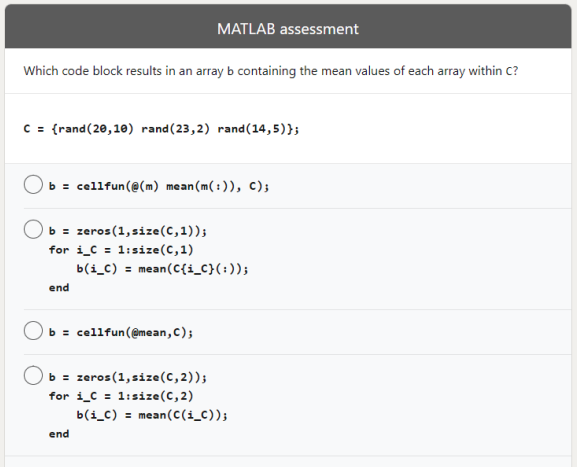
Task: Click the answer text b = cellfun(@mean,C);
Action: pos(121,333)
